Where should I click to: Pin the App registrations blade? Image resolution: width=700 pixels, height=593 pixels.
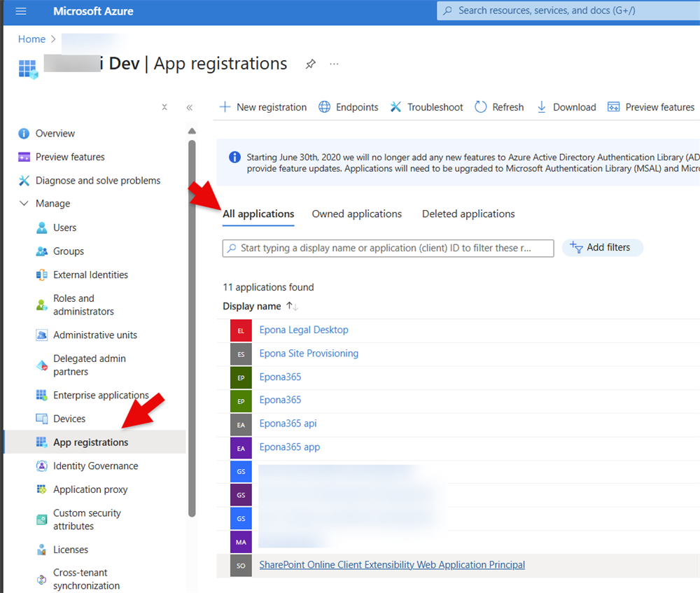pyautogui.click(x=311, y=64)
